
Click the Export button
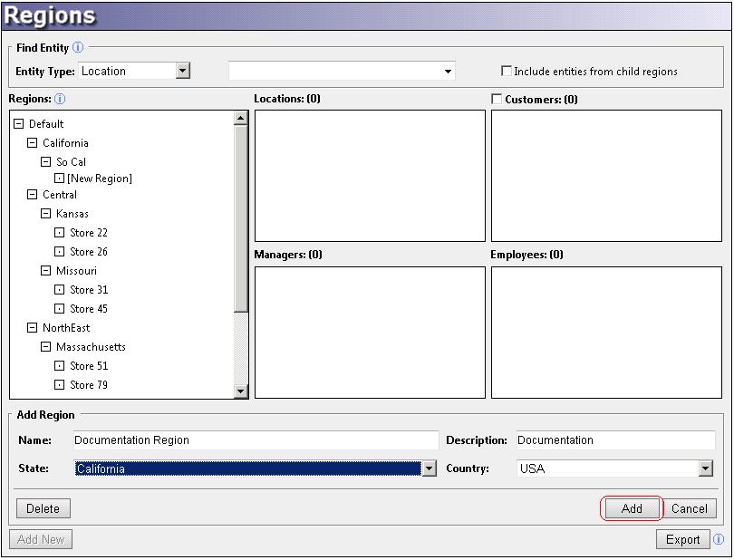pyautogui.click(x=682, y=539)
